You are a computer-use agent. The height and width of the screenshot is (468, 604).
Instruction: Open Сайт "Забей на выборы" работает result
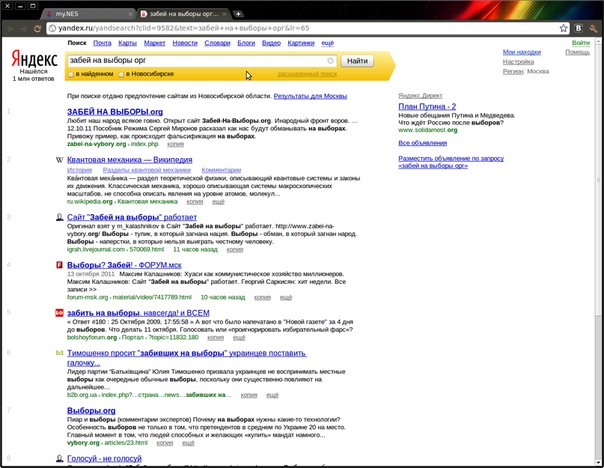click(132, 217)
